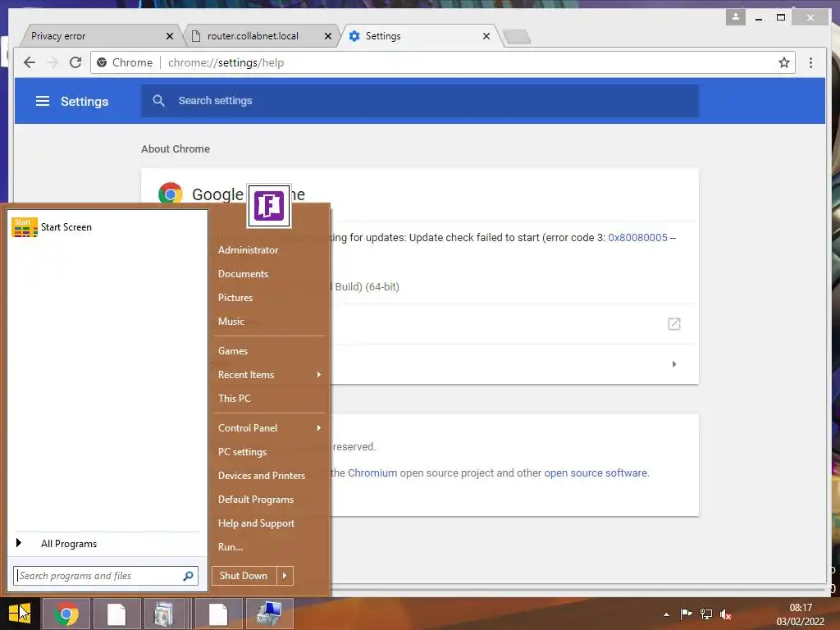Close the router.collabnet.local tab
This screenshot has height=630, width=840.
pyautogui.click(x=328, y=36)
